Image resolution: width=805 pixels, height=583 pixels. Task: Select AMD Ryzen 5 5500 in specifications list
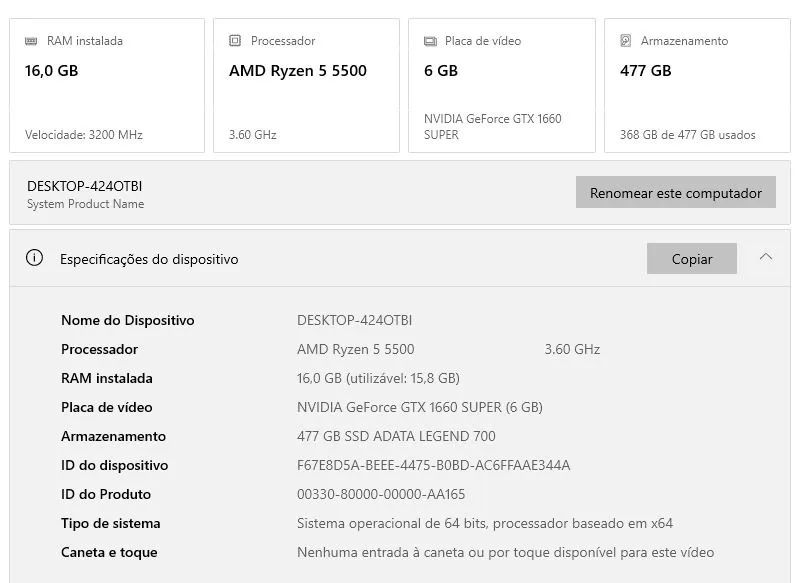coord(355,349)
